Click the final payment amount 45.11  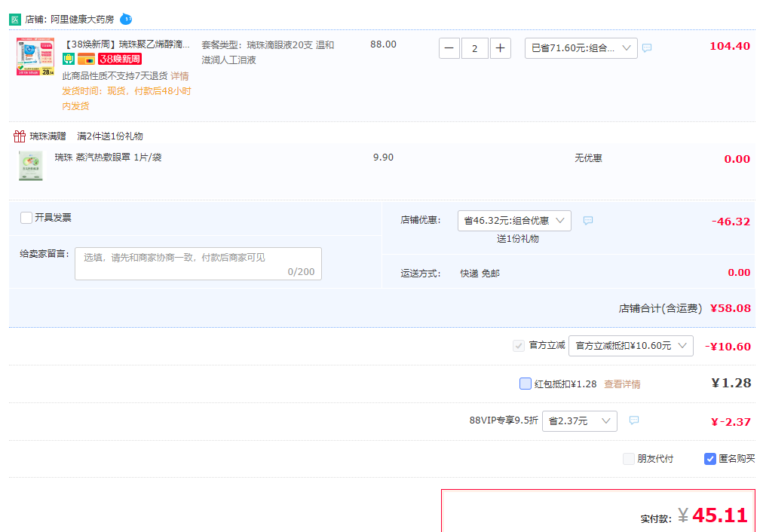click(x=719, y=515)
